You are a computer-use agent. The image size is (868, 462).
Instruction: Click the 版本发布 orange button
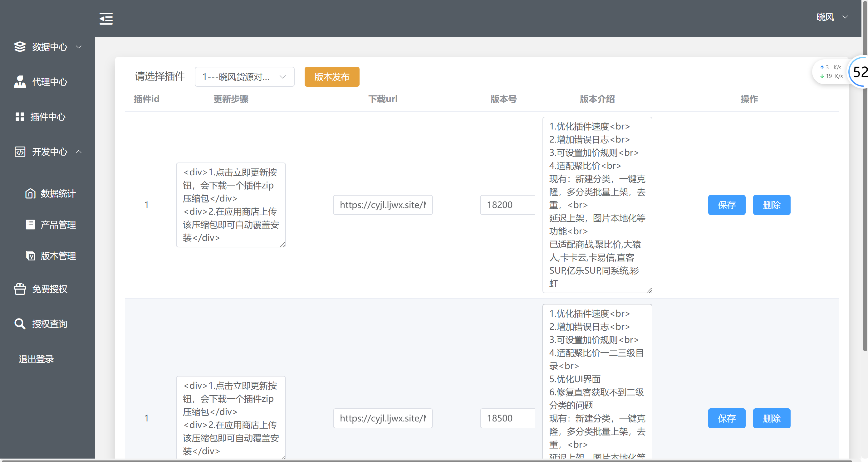pos(332,77)
